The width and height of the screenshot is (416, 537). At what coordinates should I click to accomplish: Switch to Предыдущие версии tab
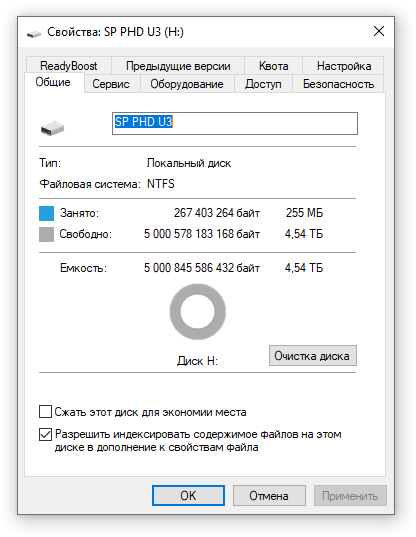(x=178, y=66)
